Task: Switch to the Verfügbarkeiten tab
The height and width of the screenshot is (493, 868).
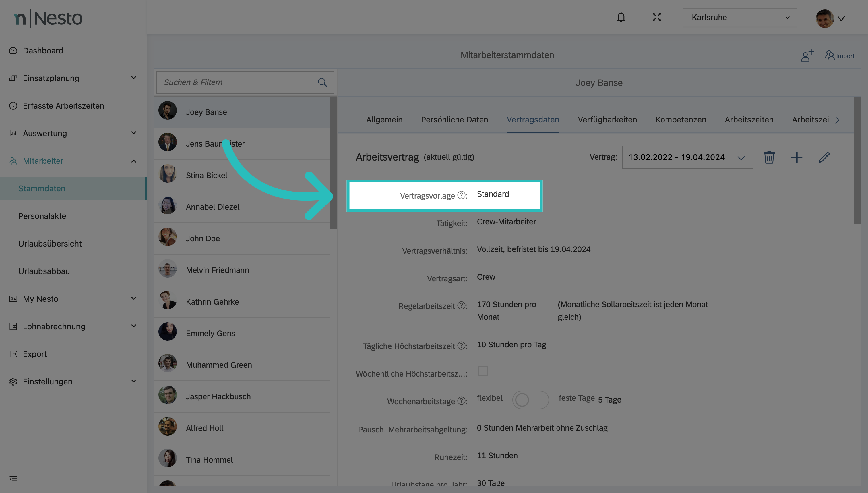Action: (607, 120)
